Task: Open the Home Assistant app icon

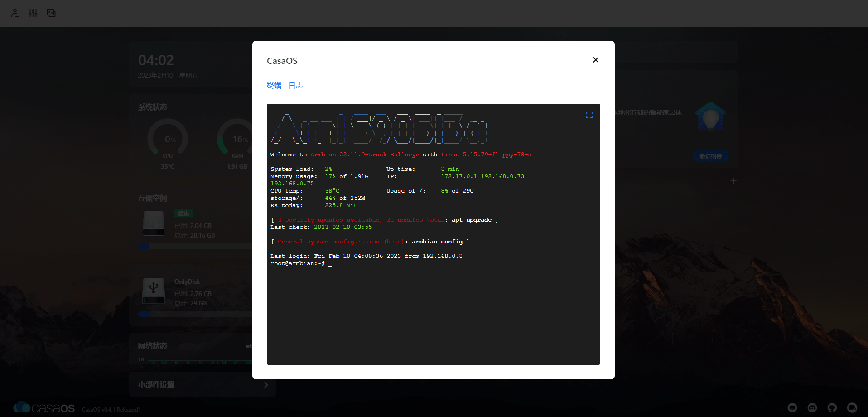Action: [711, 116]
